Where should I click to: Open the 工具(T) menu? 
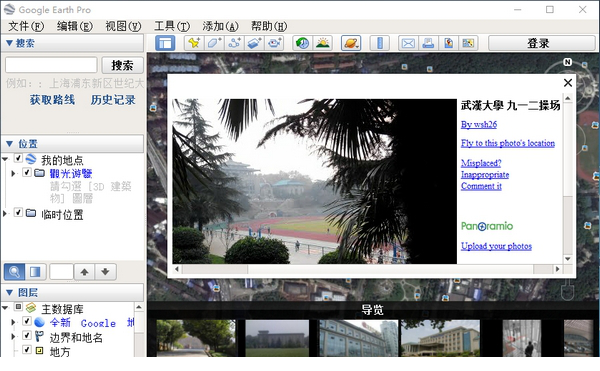tap(172, 26)
